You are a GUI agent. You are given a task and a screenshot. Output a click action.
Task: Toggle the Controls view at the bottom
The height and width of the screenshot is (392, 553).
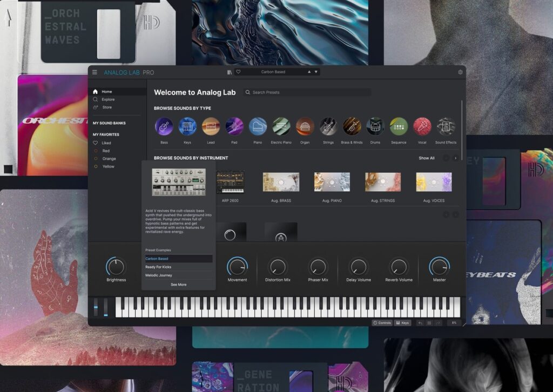click(382, 322)
